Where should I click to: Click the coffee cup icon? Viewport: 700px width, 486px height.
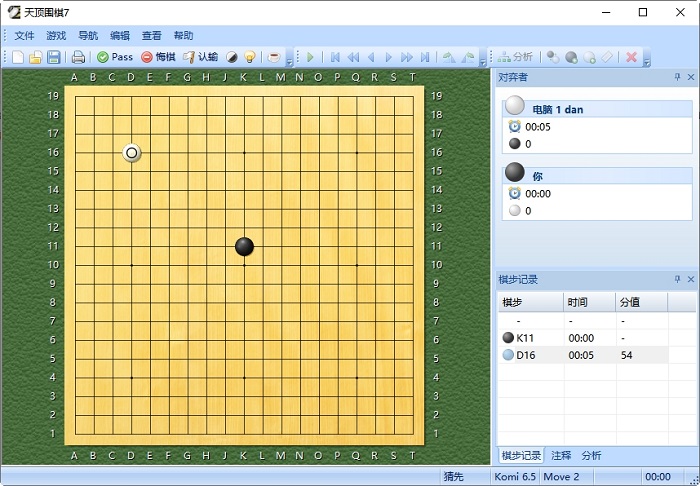pyautogui.click(x=274, y=57)
